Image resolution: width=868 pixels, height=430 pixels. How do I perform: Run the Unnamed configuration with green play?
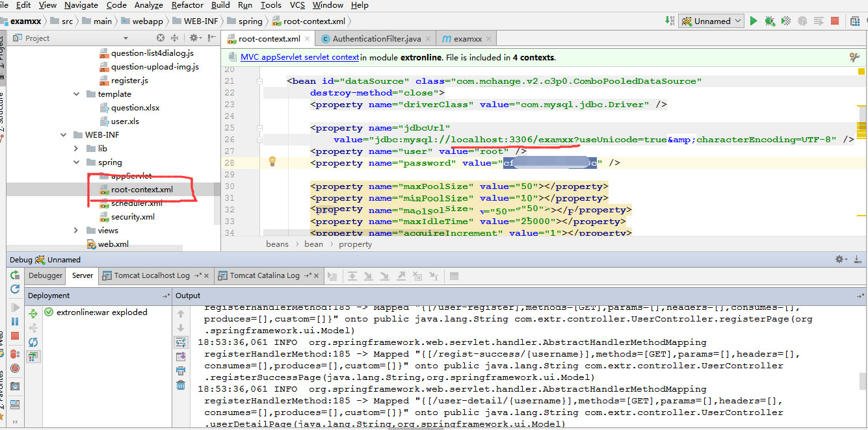pos(754,21)
